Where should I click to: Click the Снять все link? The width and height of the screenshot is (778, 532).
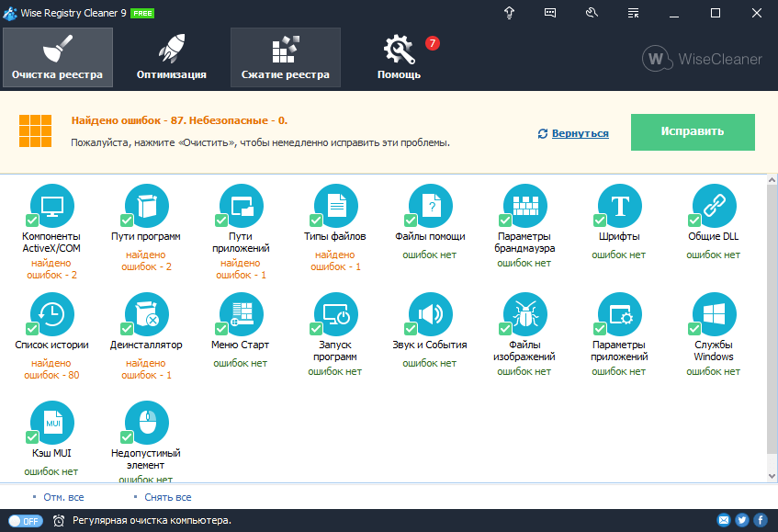point(168,497)
